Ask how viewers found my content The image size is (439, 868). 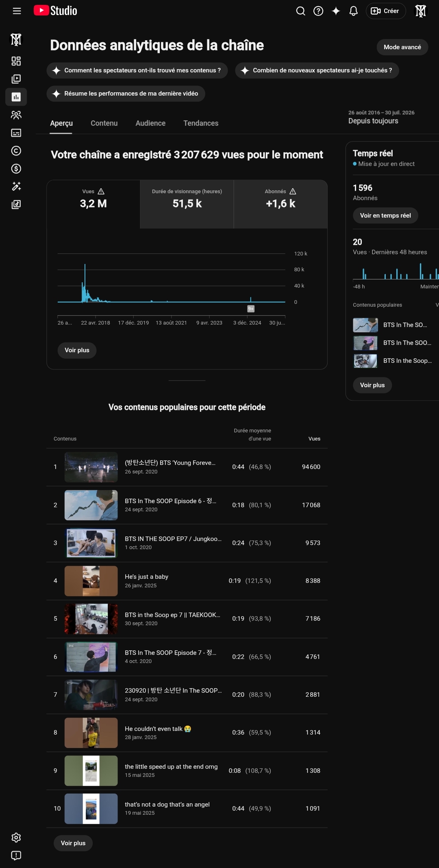click(x=137, y=70)
